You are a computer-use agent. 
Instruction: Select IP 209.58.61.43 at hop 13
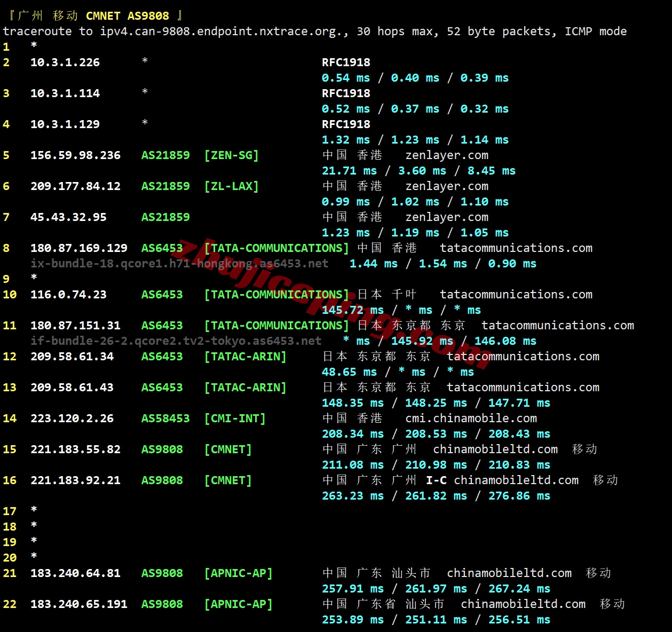(x=72, y=388)
